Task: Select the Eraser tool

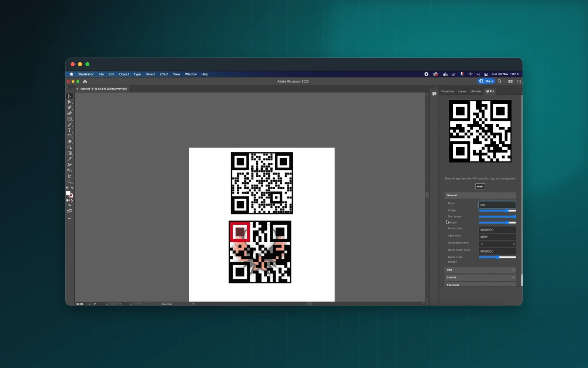Action: (x=70, y=142)
